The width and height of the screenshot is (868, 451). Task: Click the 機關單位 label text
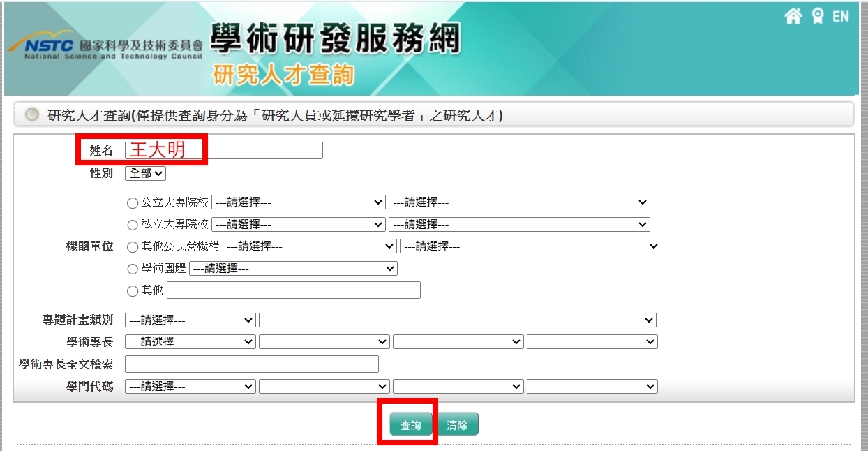coord(89,247)
